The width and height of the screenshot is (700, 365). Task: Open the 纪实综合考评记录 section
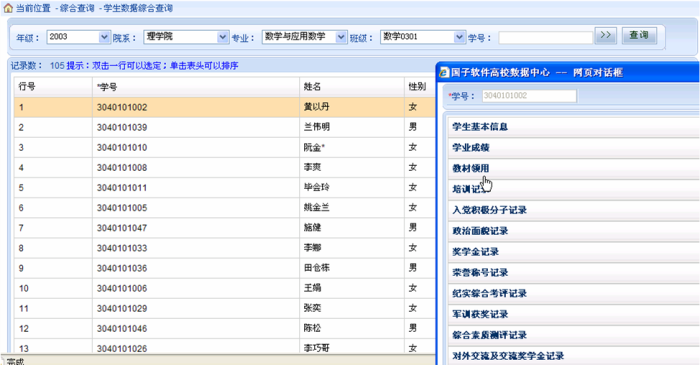574,294
